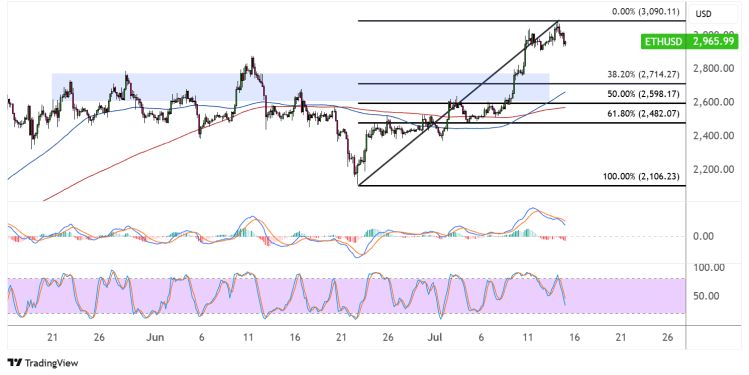Click the 6 date label following Jun
The width and height of the screenshot is (749, 375).
pos(202,337)
